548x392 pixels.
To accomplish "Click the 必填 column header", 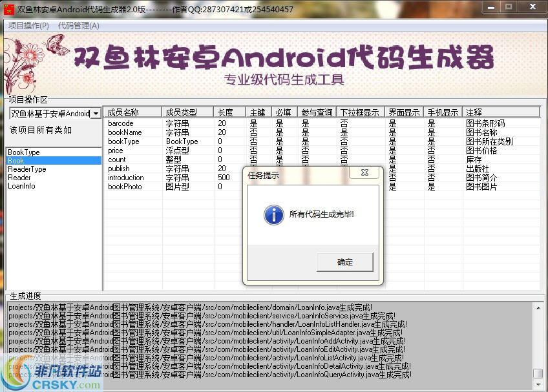I will [284, 112].
